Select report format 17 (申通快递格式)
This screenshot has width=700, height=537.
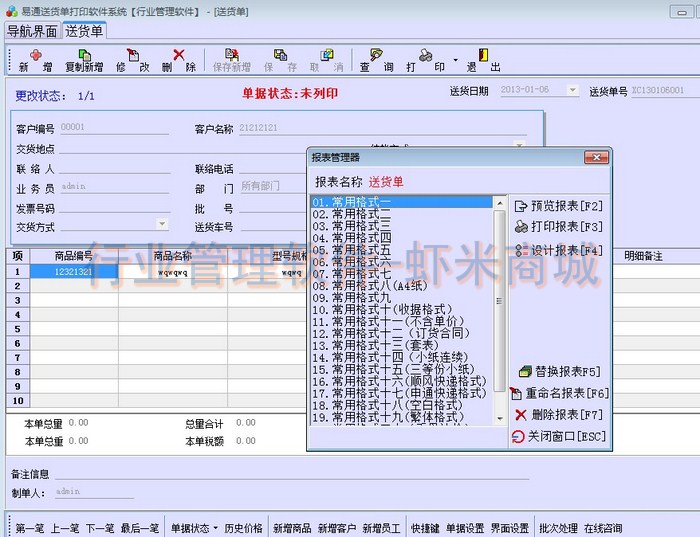pyautogui.click(x=399, y=394)
